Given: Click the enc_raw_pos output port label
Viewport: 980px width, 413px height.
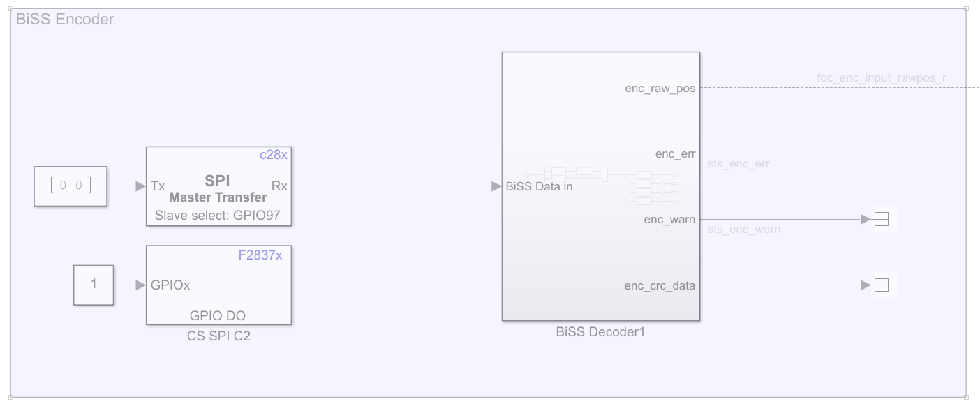Looking at the screenshot, I should (x=660, y=89).
